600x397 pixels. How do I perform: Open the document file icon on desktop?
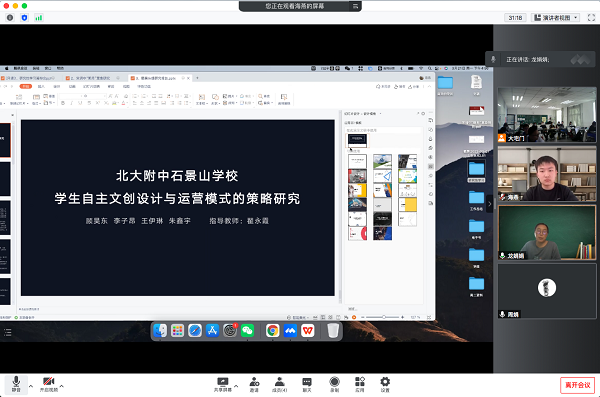(x=476, y=82)
